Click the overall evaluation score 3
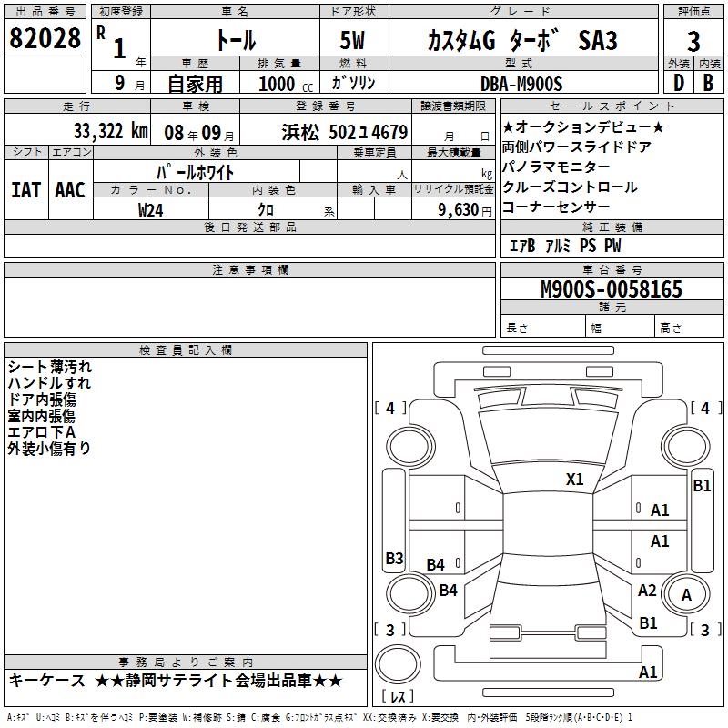The width and height of the screenshot is (728, 728). (x=693, y=41)
